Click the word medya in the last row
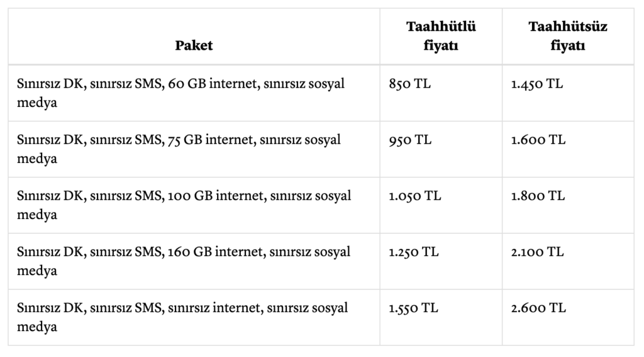Image resolution: width=644 pixels, height=357 pixels. (x=37, y=327)
